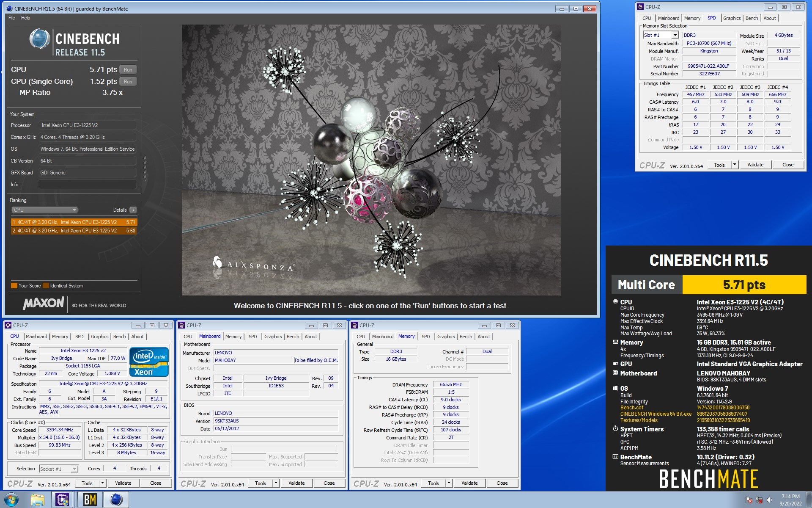Screen dimensions: 812x508
Task: Expand the Tools arrow in the CPU-Z CPU-tab window
Action: tap(102, 483)
